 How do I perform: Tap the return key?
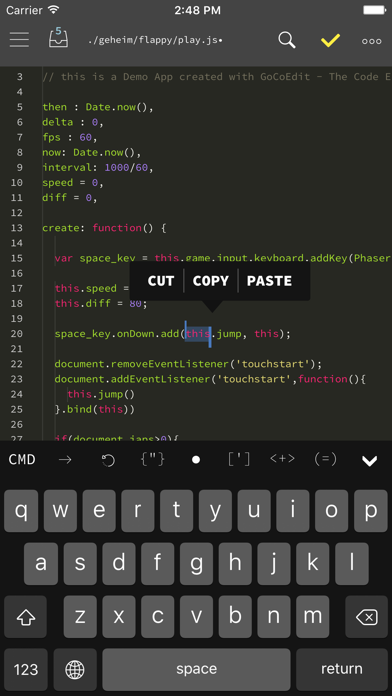342,669
